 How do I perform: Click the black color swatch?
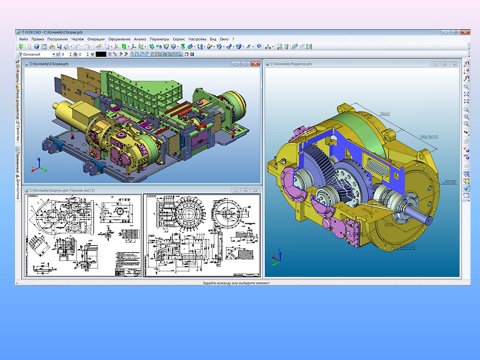click(x=101, y=54)
